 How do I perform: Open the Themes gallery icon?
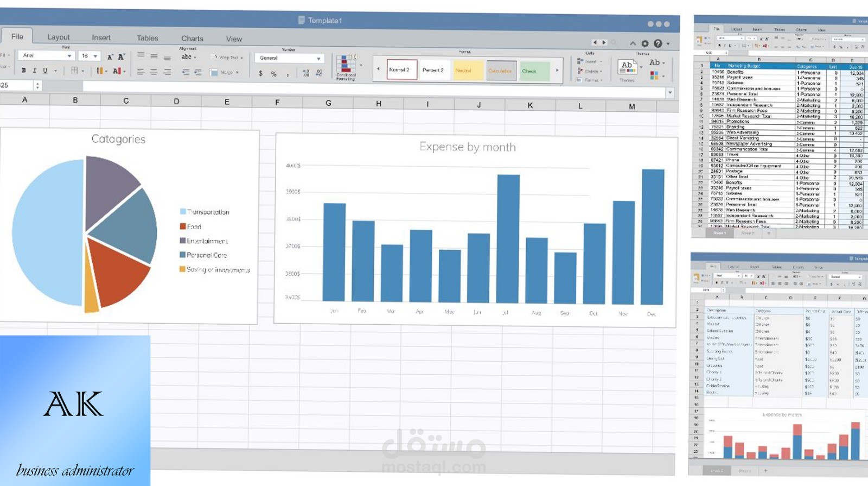tap(627, 67)
